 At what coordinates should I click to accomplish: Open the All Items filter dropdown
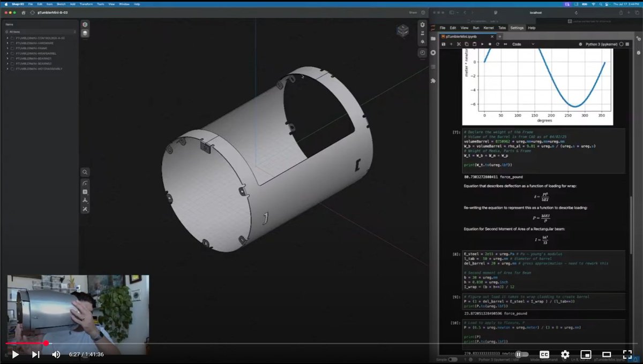coord(40,32)
